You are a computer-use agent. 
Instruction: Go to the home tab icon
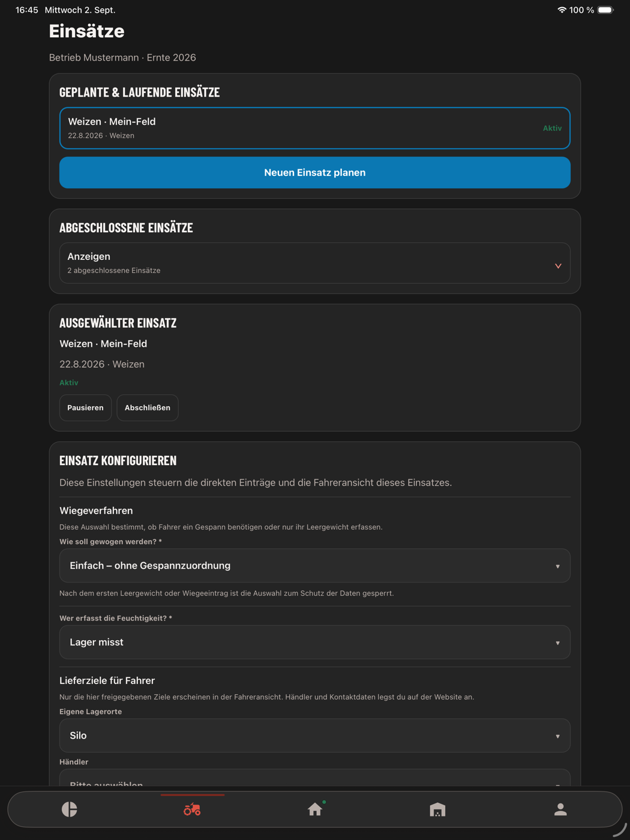pyautogui.click(x=315, y=809)
